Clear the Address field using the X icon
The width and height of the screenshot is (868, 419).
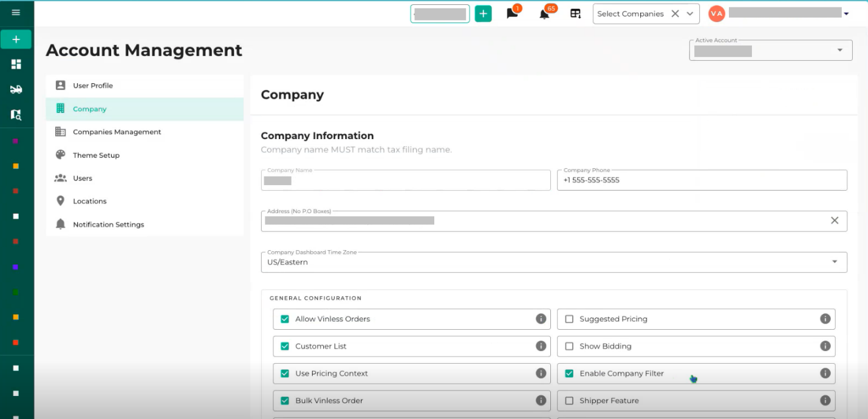point(835,220)
